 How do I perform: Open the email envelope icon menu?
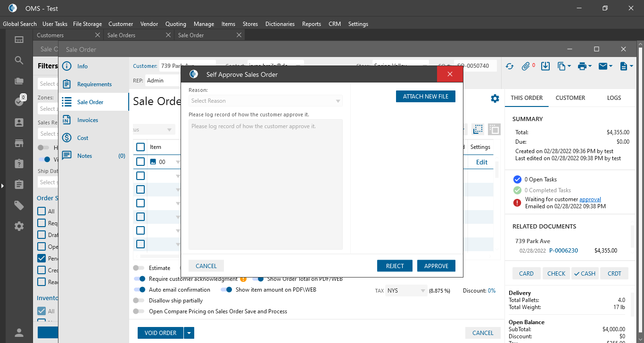point(605,66)
